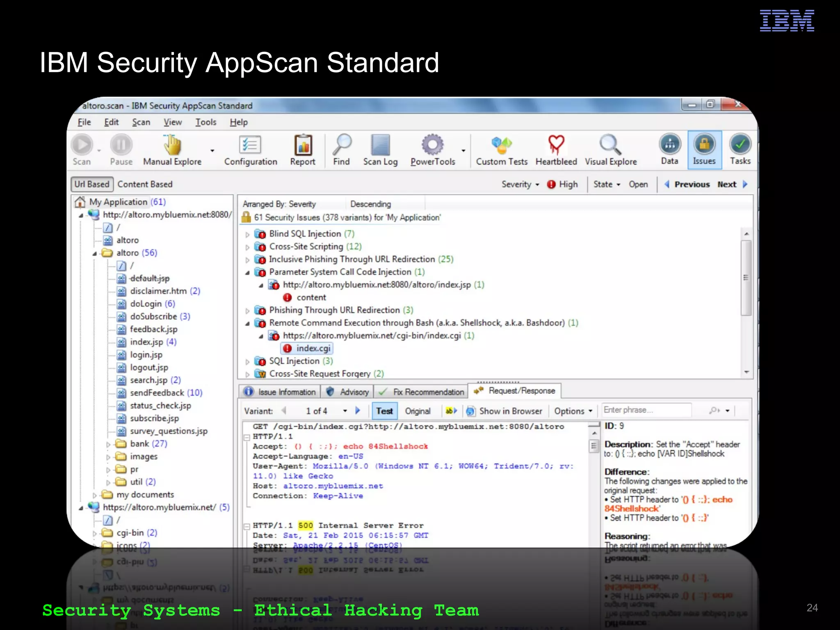This screenshot has width=840, height=630.
Task: Open the Help menu
Action: coord(239,122)
